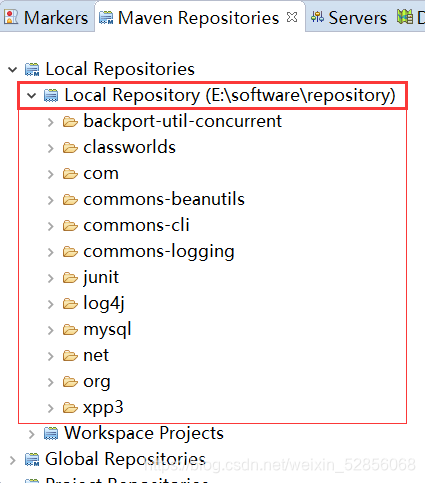Expand the Workspace Projects node

pos(32,434)
